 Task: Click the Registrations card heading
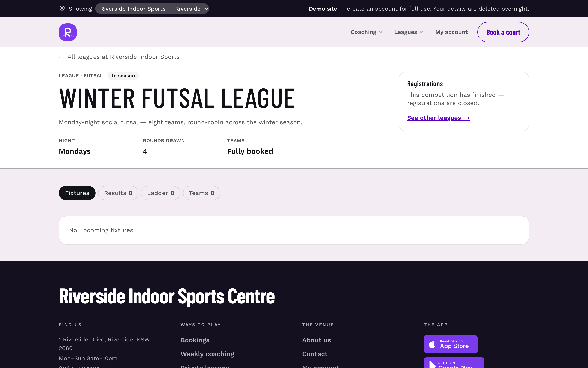425,84
